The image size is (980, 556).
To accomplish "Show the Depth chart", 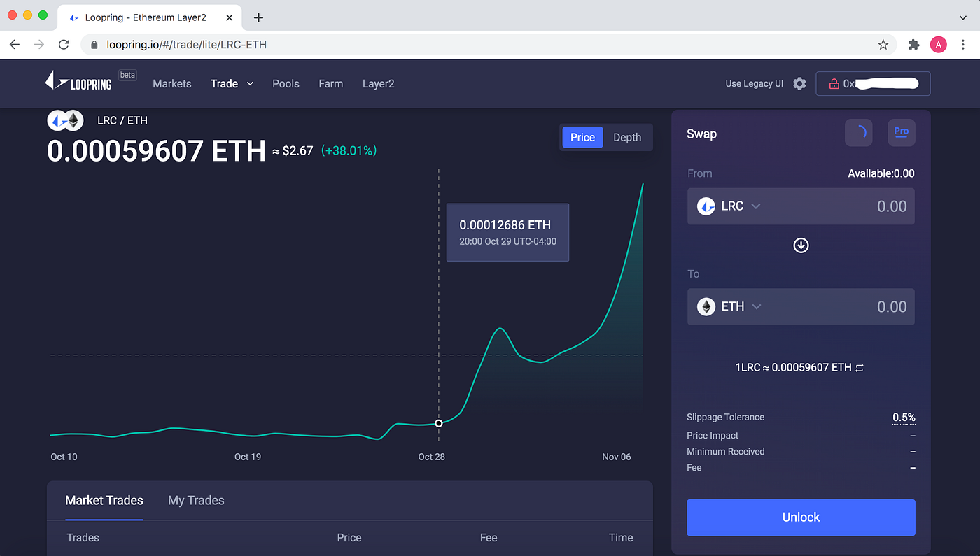I will pos(627,137).
